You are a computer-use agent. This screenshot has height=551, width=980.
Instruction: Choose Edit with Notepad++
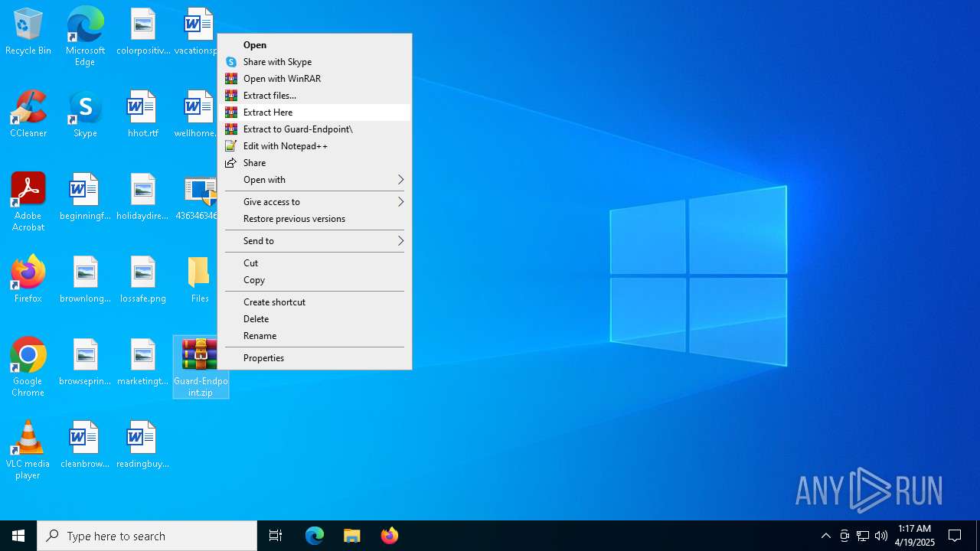(315, 146)
